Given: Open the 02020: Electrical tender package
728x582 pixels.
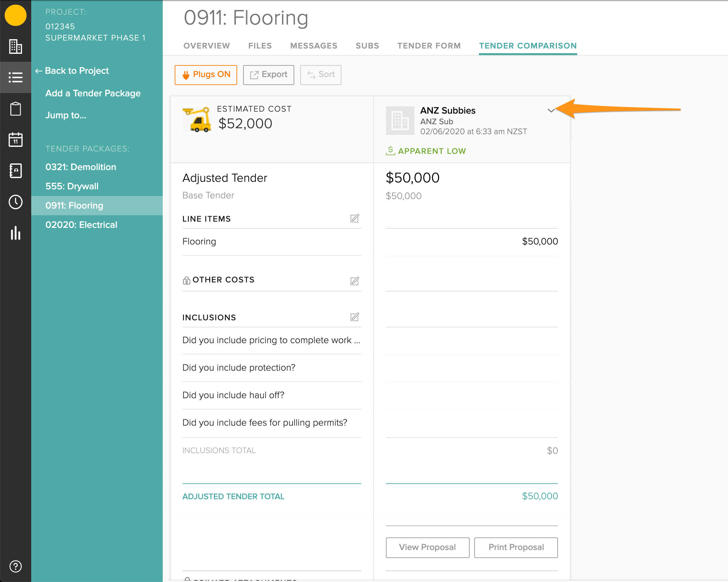Looking at the screenshot, I should [x=81, y=225].
